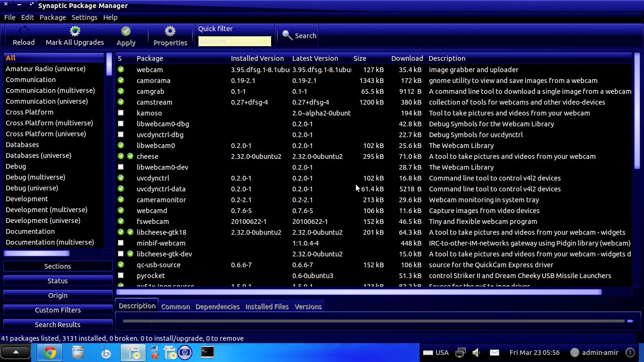Select the 'Databases' category
This screenshot has height=362, width=644.
pyautogui.click(x=54, y=145)
